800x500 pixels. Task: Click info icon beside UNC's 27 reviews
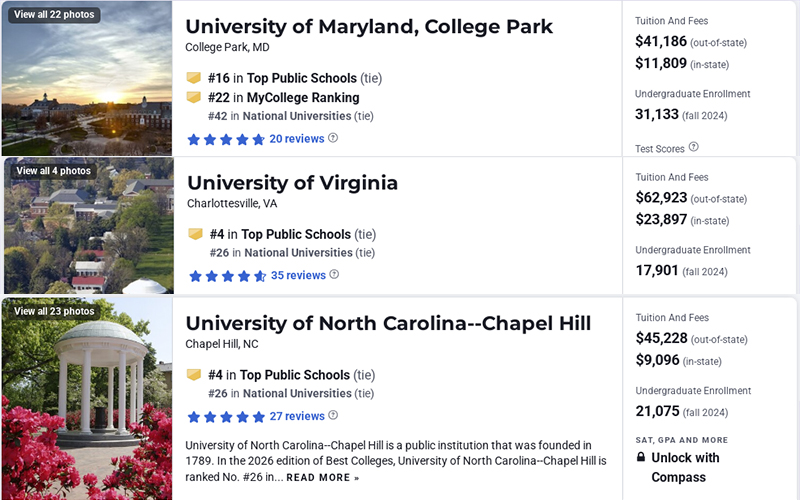[x=333, y=416]
